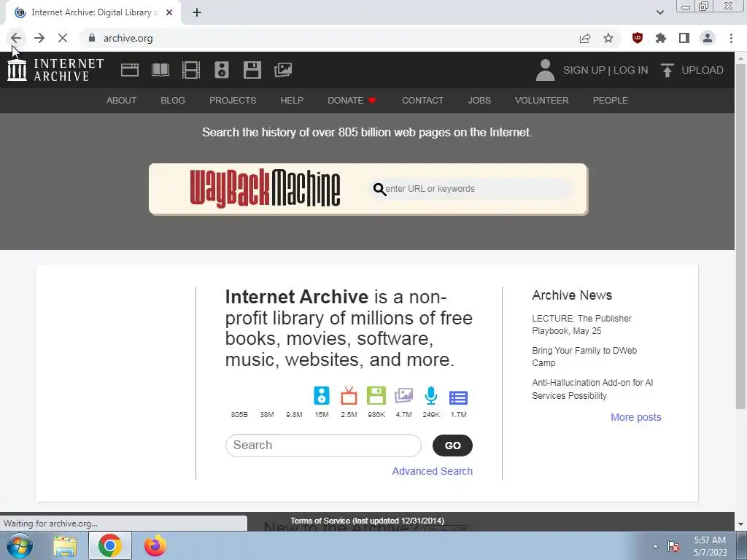Open the JOBS menu item
Image resolution: width=747 pixels, height=560 pixels.
point(479,101)
